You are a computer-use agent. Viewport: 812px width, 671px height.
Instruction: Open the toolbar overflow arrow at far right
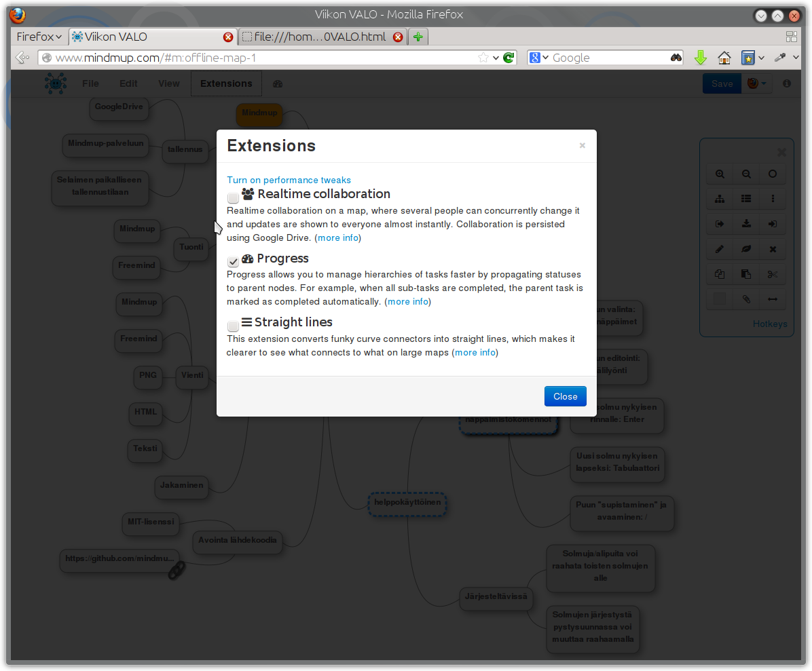796,58
